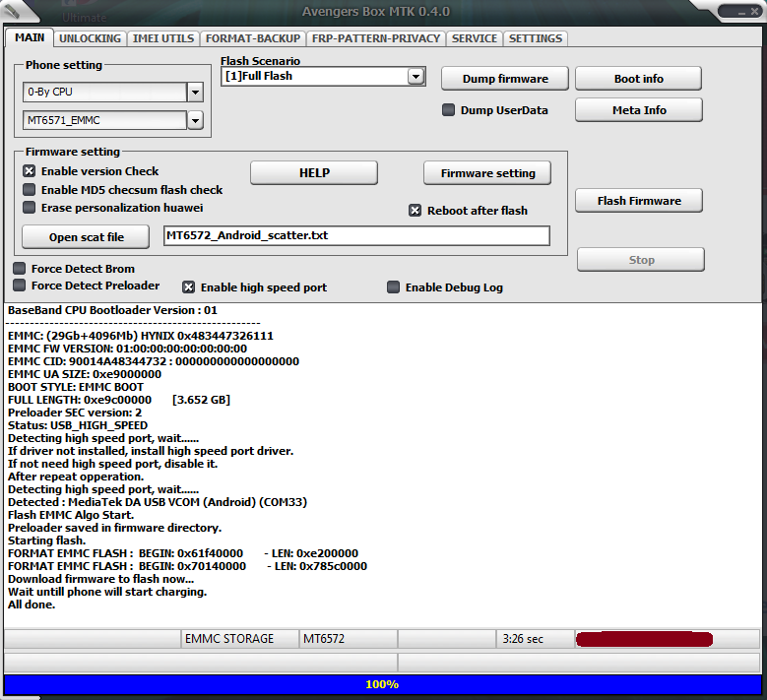
Task: Click 'EMMC FW VERSION' log line
Action: [128, 349]
